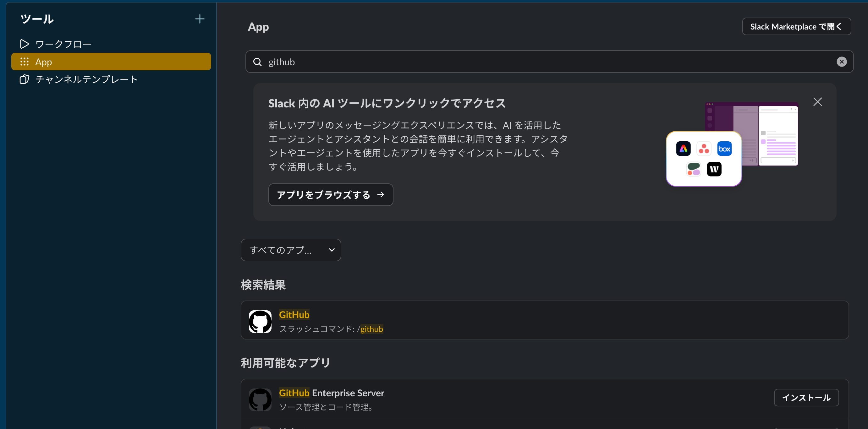Clear the github search with the x icon

[x=841, y=62]
